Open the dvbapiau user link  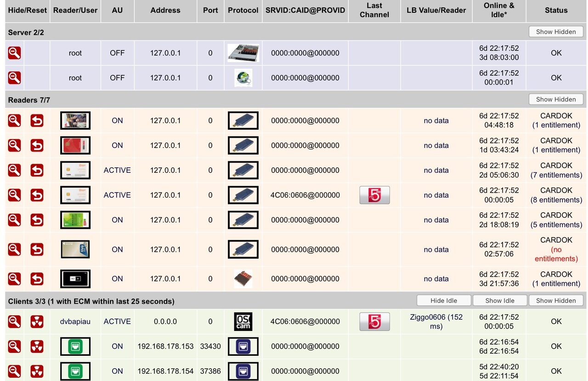(75, 322)
